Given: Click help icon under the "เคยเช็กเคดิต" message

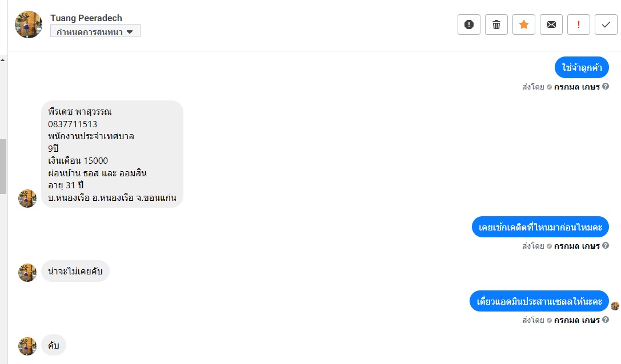Looking at the screenshot, I should tap(606, 246).
